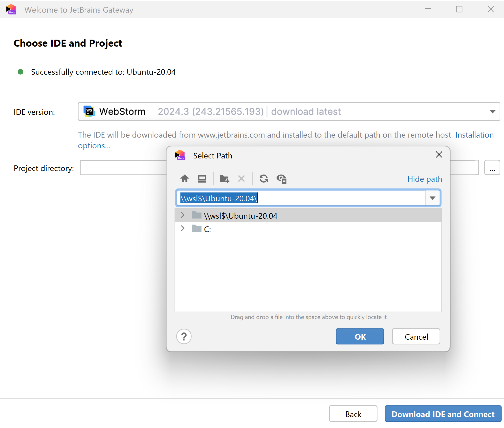Expand the \\wsl$\Ubuntu-20.04 tree node
The width and height of the screenshot is (504, 428).
tap(183, 215)
